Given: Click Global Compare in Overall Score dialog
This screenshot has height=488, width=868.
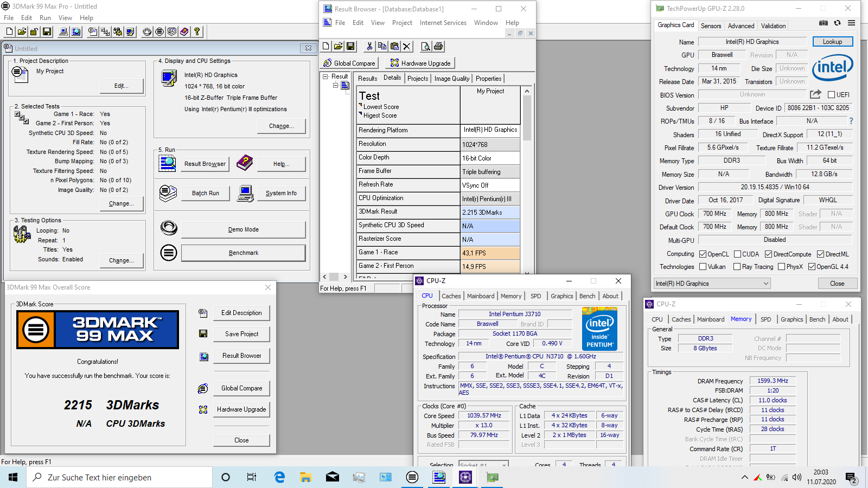Looking at the screenshot, I should pyautogui.click(x=241, y=388).
